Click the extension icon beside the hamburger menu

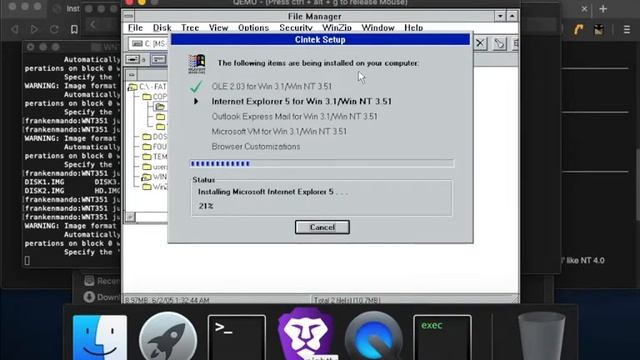point(599,29)
